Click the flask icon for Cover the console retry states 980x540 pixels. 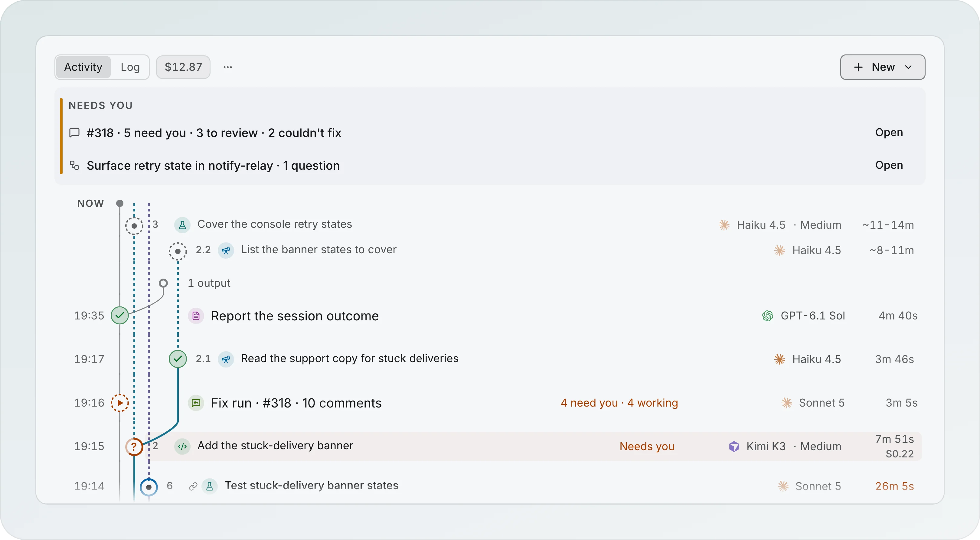(x=182, y=225)
